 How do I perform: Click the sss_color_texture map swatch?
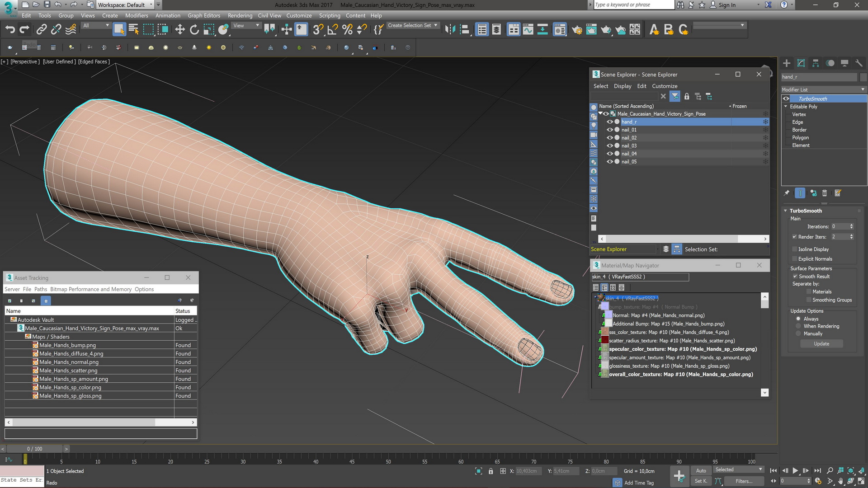(x=605, y=332)
